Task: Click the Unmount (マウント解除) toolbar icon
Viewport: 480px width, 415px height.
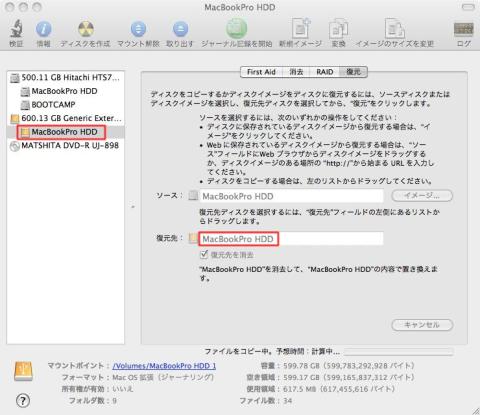Action: point(138,29)
